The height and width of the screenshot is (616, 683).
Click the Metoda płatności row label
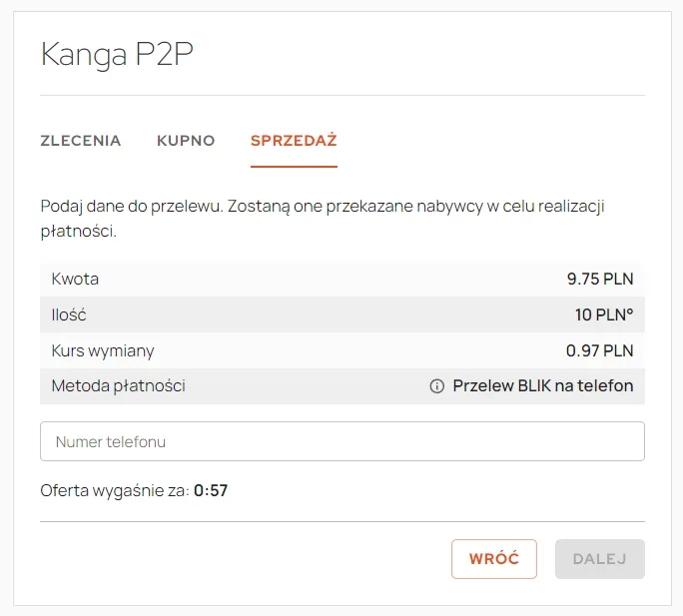pyautogui.click(x=119, y=386)
